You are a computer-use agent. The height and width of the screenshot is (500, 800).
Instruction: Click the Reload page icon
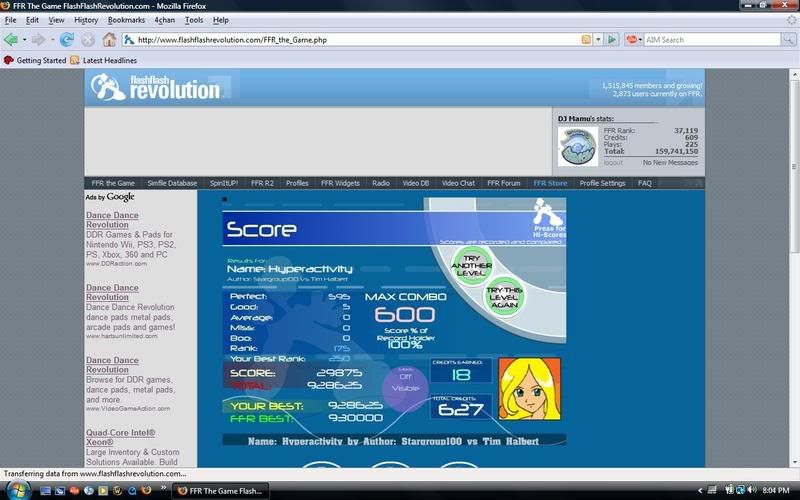[x=67, y=40]
